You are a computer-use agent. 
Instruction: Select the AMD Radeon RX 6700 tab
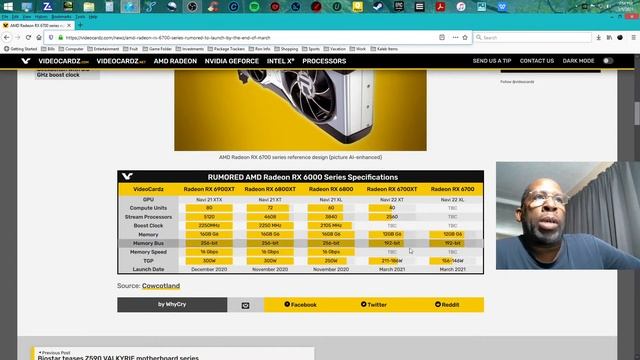tap(37, 25)
